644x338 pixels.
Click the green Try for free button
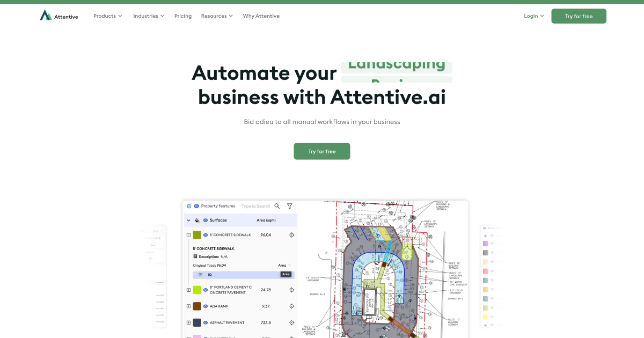tap(579, 16)
